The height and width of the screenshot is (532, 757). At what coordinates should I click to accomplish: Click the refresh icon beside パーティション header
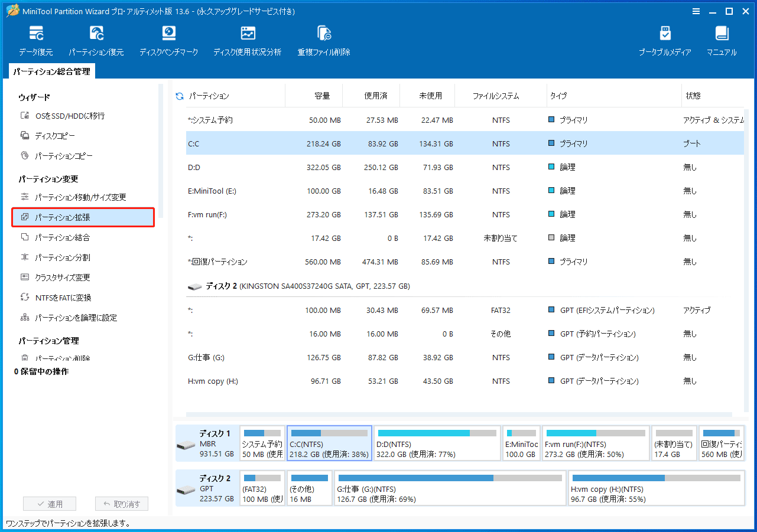pyautogui.click(x=180, y=96)
